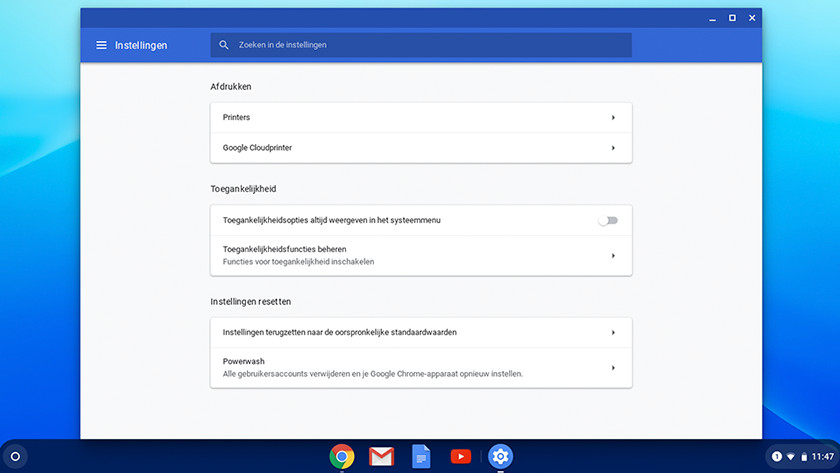Image resolution: width=840 pixels, height=473 pixels.
Task: Open the Powerwash row arrow
Action: click(613, 368)
